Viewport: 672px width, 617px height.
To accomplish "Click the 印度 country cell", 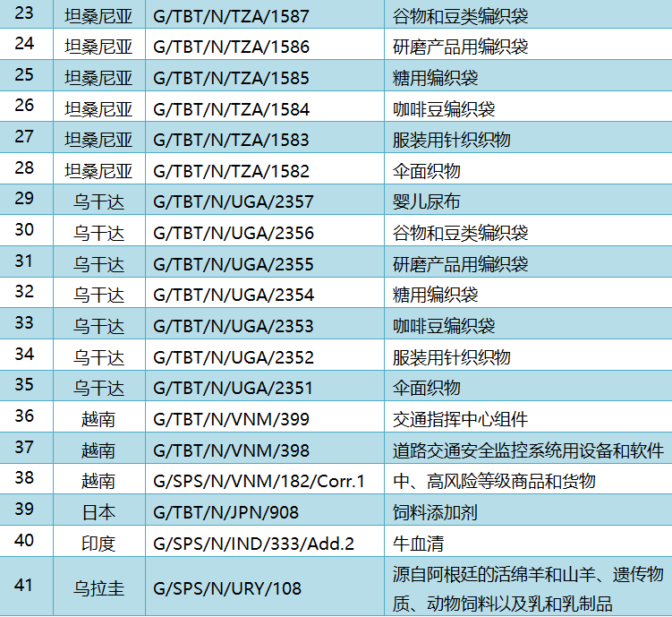I will [98, 543].
